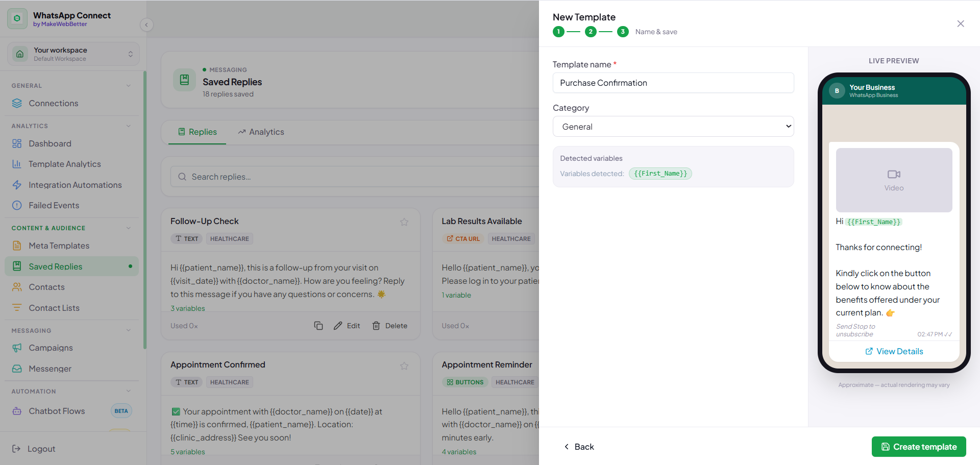Go to step 1 in the wizard

558,32
